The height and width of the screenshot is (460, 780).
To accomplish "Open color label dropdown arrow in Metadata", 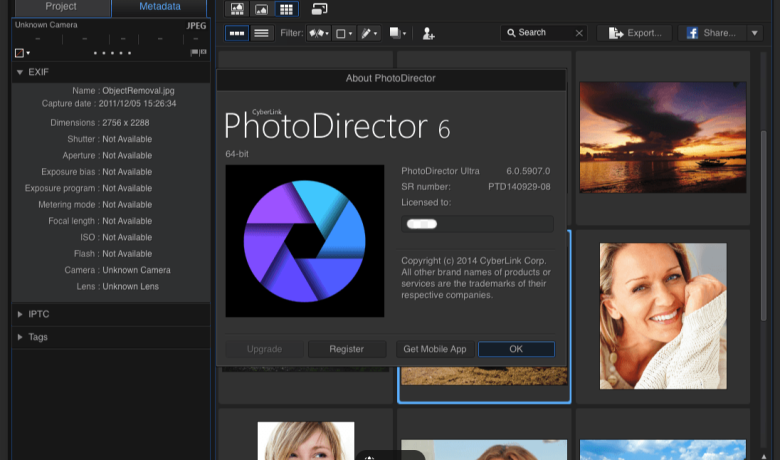I will 28,53.
